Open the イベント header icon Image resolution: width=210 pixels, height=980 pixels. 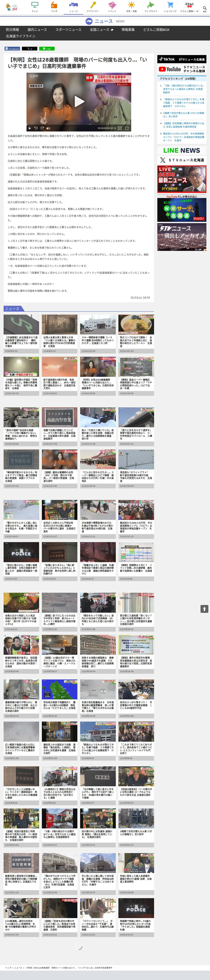tap(112, 7)
